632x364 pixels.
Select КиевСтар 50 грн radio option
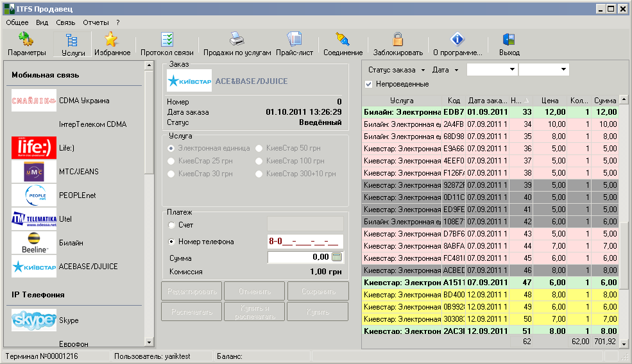tap(259, 148)
